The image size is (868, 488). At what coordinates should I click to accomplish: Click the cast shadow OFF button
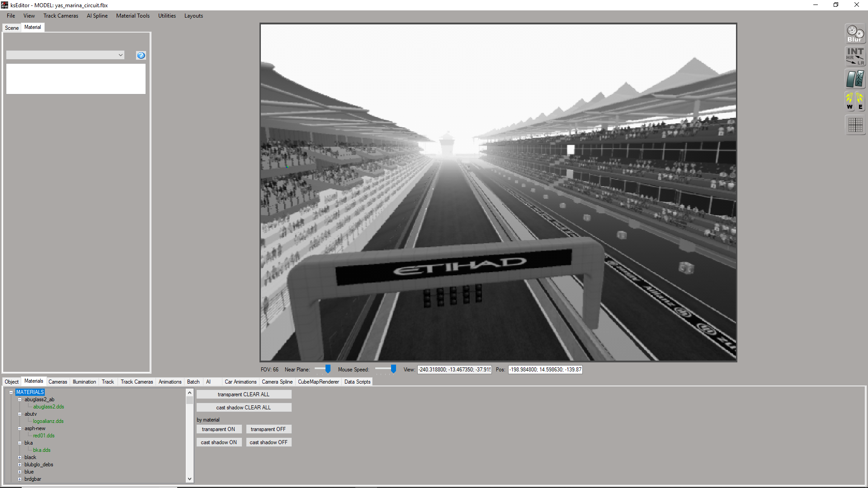pyautogui.click(x=269, y=442)
